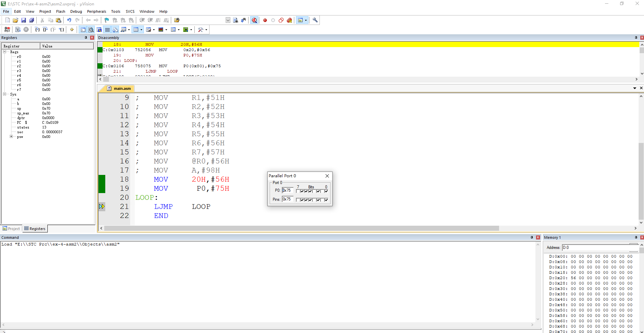Open the SVCS menu
The height and width of the screenshot is (333, 644).
(x=130, y=11)
